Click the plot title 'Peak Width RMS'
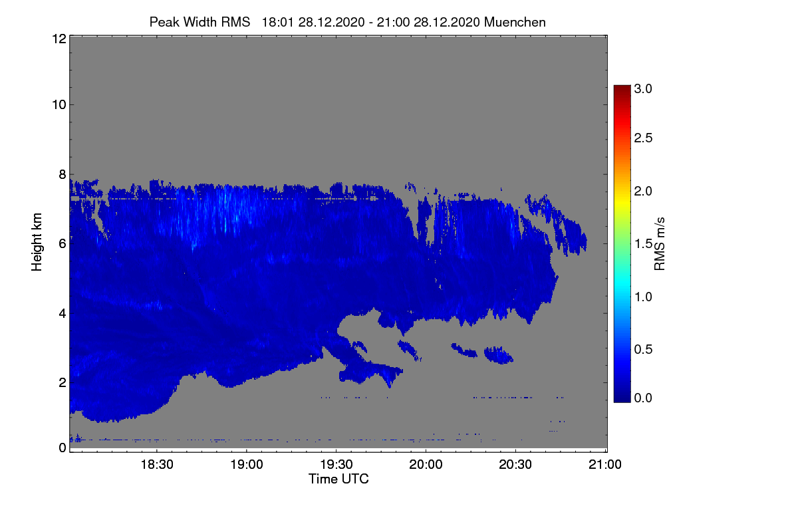 pos(200,22)
